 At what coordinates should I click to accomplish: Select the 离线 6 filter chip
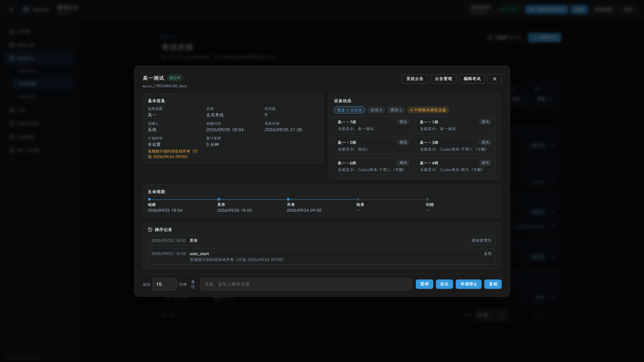point(396,110)
